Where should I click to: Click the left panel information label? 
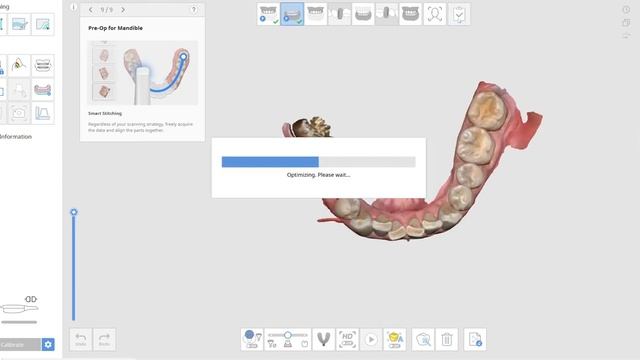click(x=16, y=137)
